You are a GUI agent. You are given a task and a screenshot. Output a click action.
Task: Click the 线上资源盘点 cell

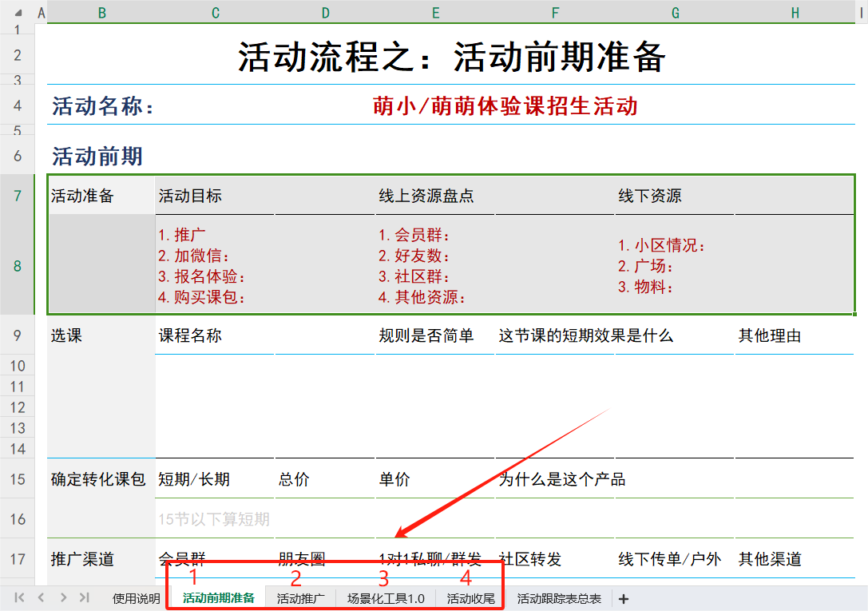(426, 196)
